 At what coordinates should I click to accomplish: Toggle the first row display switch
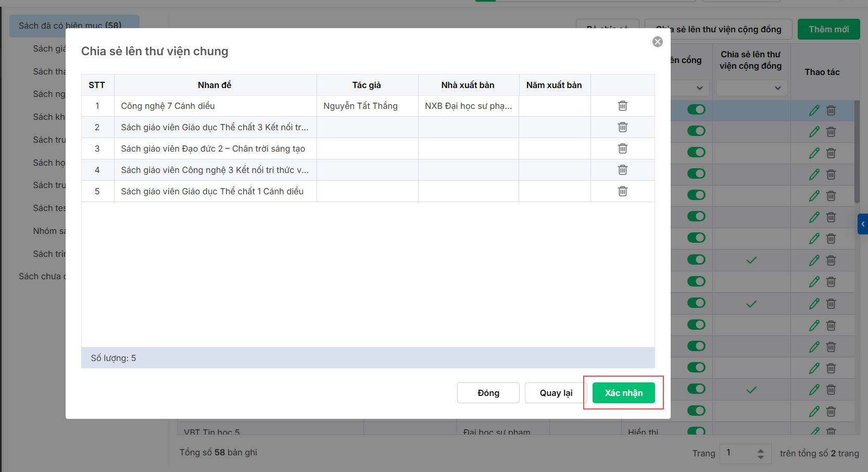click(696, 109)
